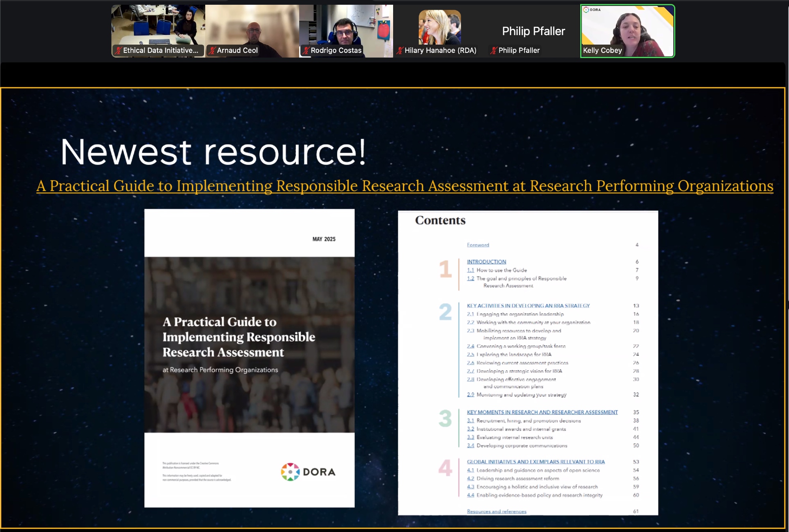Open the INTRODUCTION section link

[x=486, y=262]
